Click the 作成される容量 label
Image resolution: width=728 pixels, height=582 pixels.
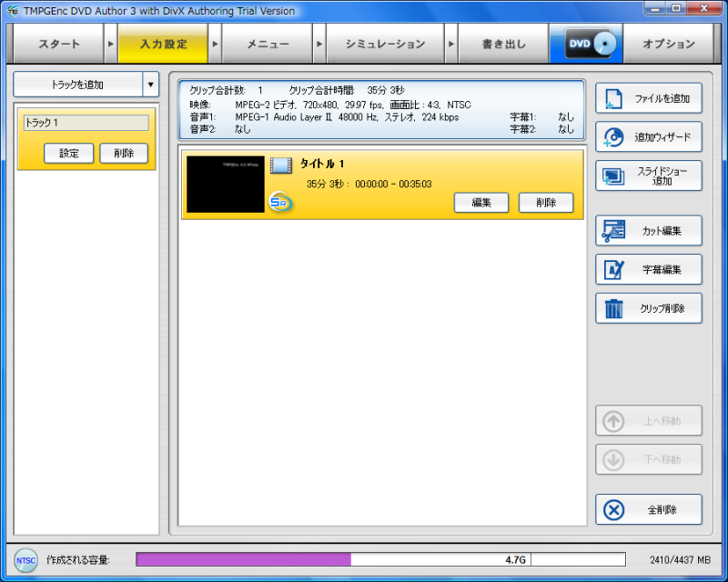point(78,560)
